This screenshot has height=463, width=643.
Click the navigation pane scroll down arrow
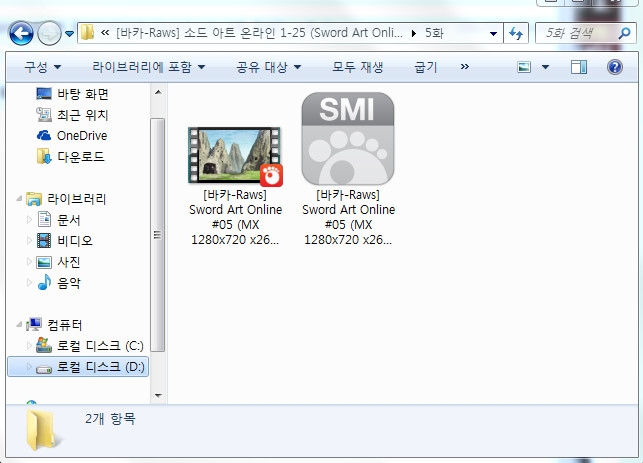158,396
